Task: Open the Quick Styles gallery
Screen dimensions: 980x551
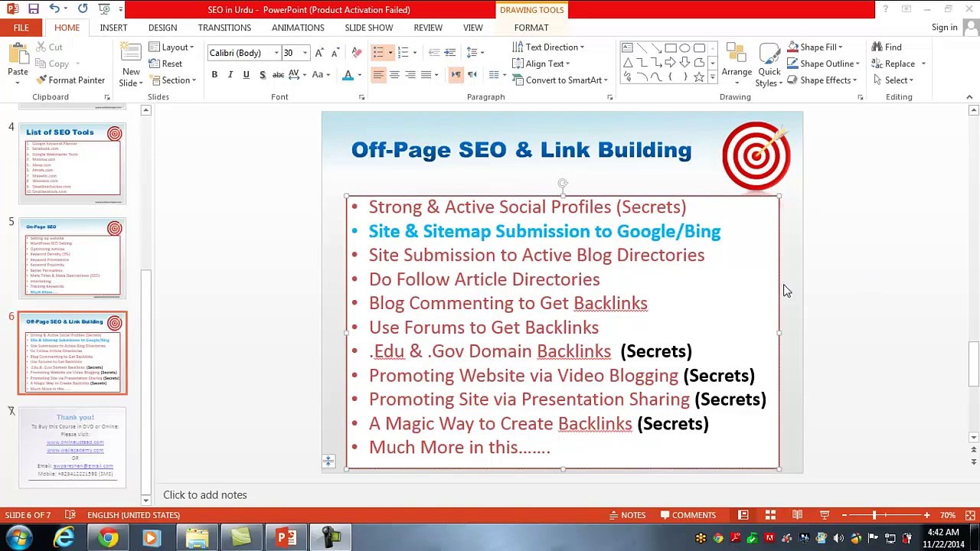Action: tap(769, 65)
